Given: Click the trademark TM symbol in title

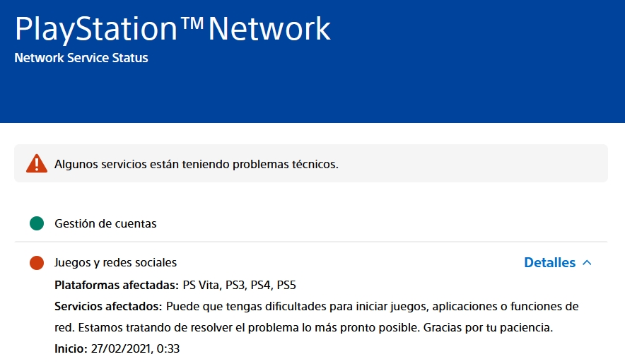Looking at the screenshot, I should point(192,23).
